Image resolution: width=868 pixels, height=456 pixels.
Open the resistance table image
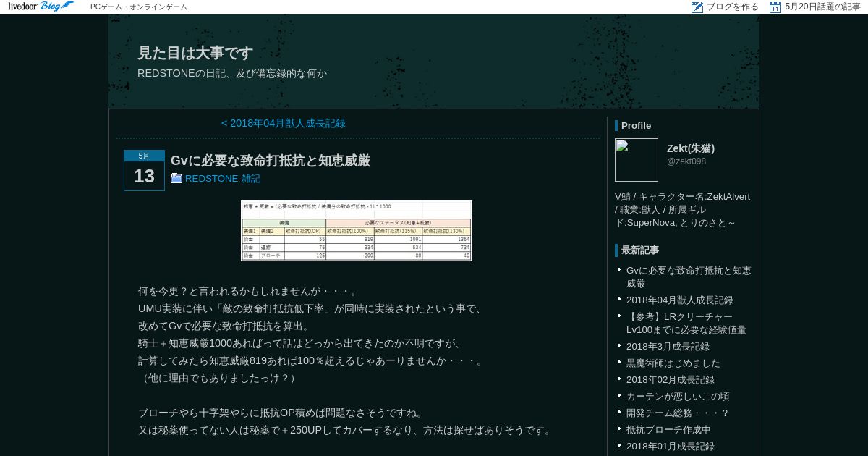click(357, 231)
